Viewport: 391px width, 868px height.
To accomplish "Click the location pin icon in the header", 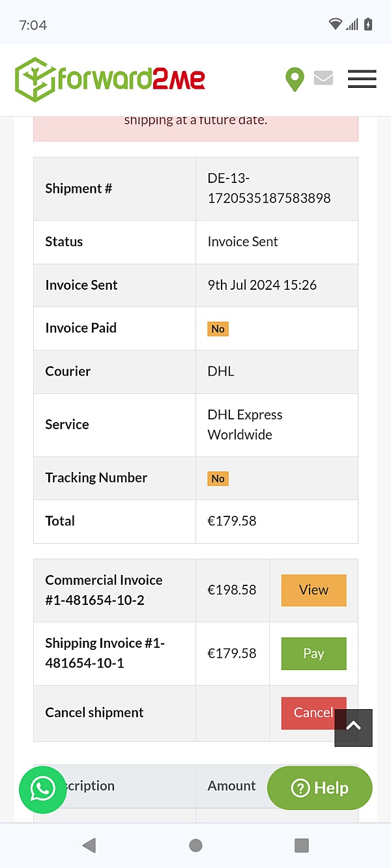I will [295, 79].
